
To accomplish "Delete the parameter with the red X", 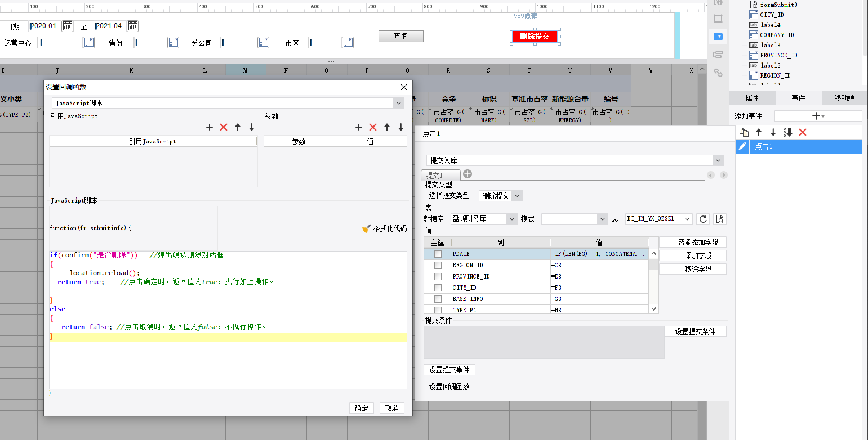I will click(x=373, y=128).
